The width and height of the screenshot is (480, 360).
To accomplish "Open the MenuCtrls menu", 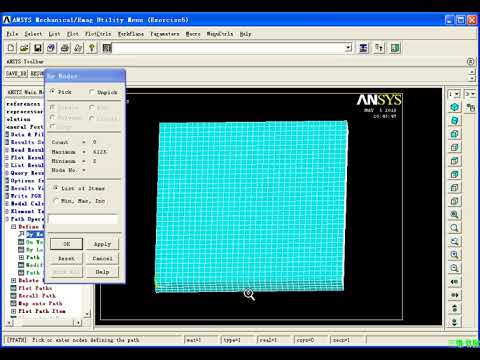I will [x=220, y=34].
